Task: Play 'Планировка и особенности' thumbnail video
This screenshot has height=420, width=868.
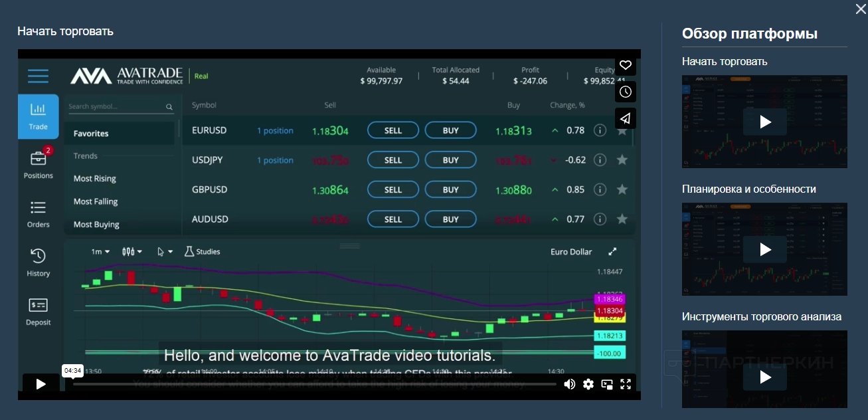Action: (x=764, y=249)
